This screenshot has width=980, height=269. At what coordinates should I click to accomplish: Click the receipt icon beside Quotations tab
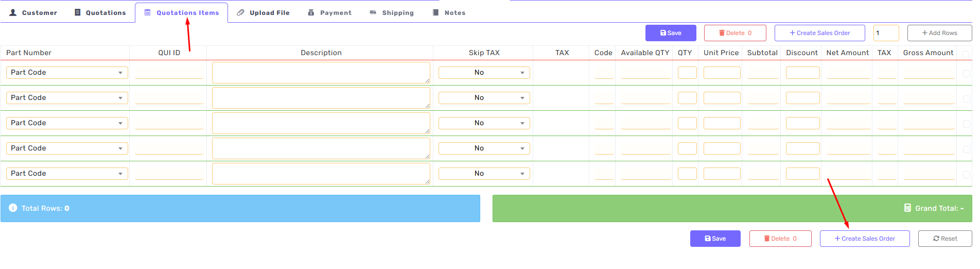78,12
